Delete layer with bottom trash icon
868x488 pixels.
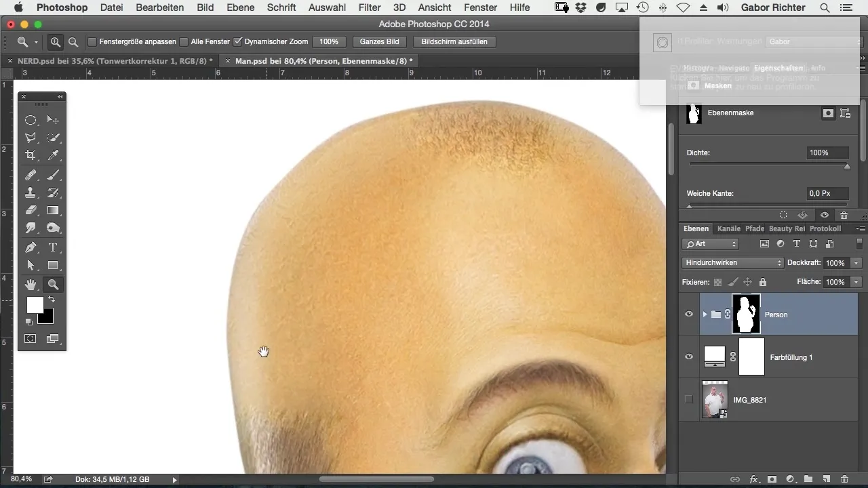pyautogui.click(x=844, y=479)
